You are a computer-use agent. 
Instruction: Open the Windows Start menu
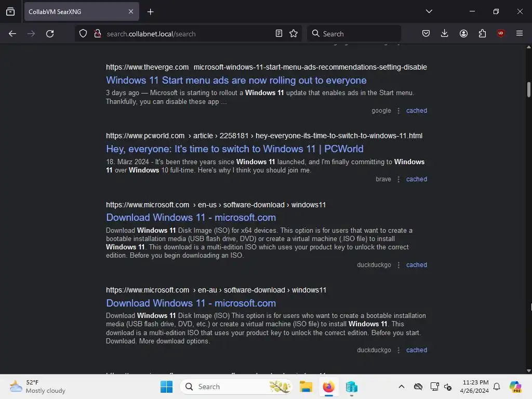point(166,387)
